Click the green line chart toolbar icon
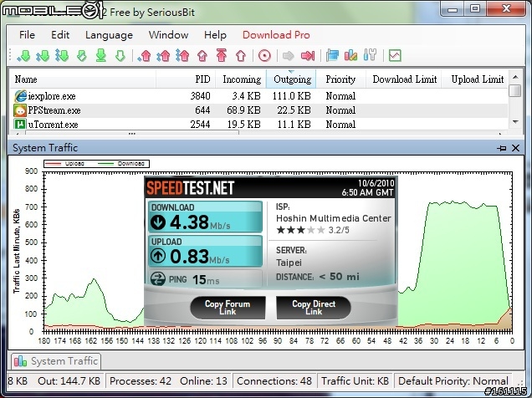 [395, 55]
